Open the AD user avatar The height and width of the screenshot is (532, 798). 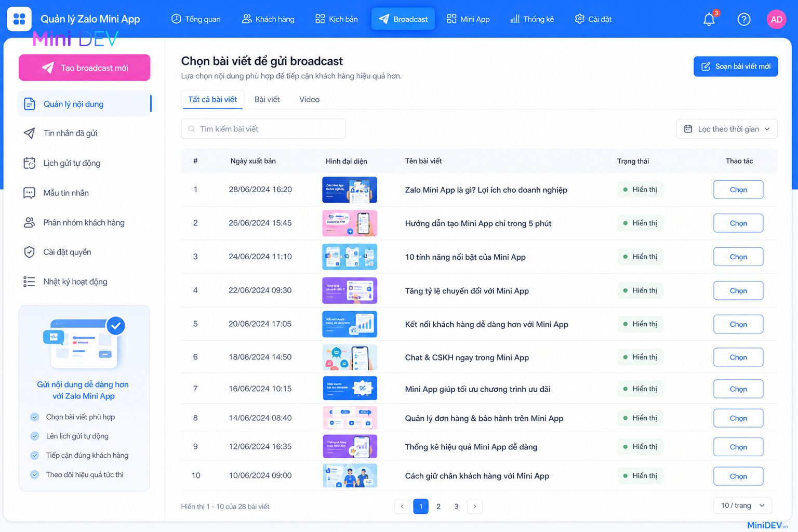tap(776, 20)
